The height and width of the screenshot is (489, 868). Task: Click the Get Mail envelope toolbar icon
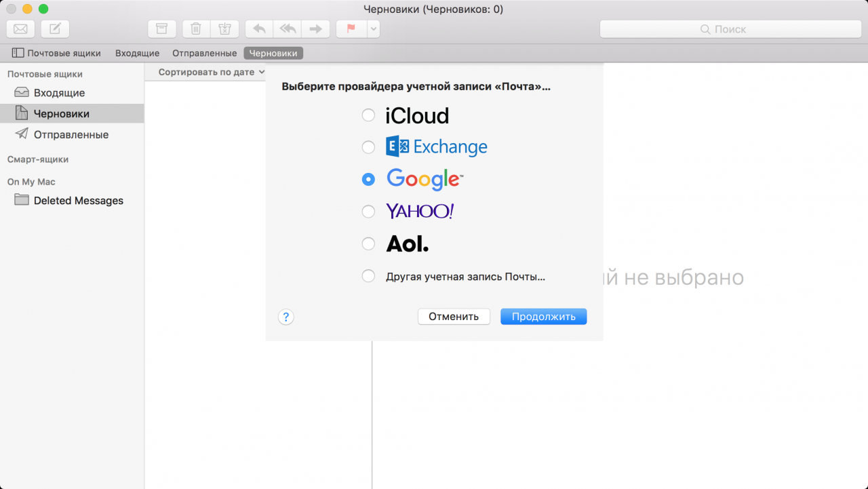[20, 29]
